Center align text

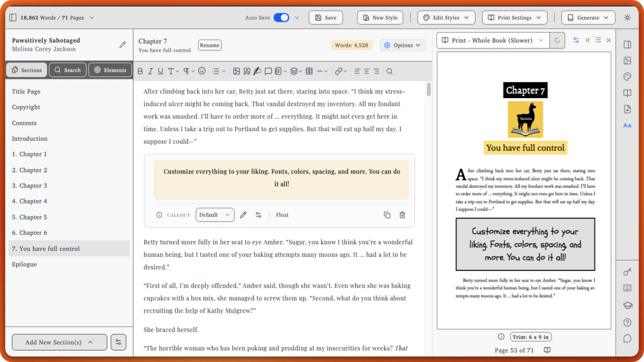click(367, 71)
